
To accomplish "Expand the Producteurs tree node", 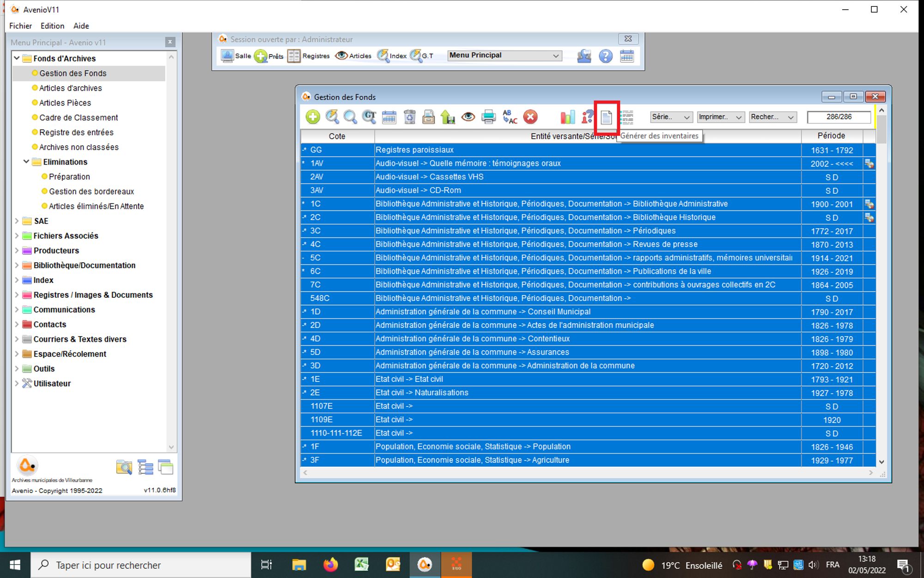I will pos(17,251).
